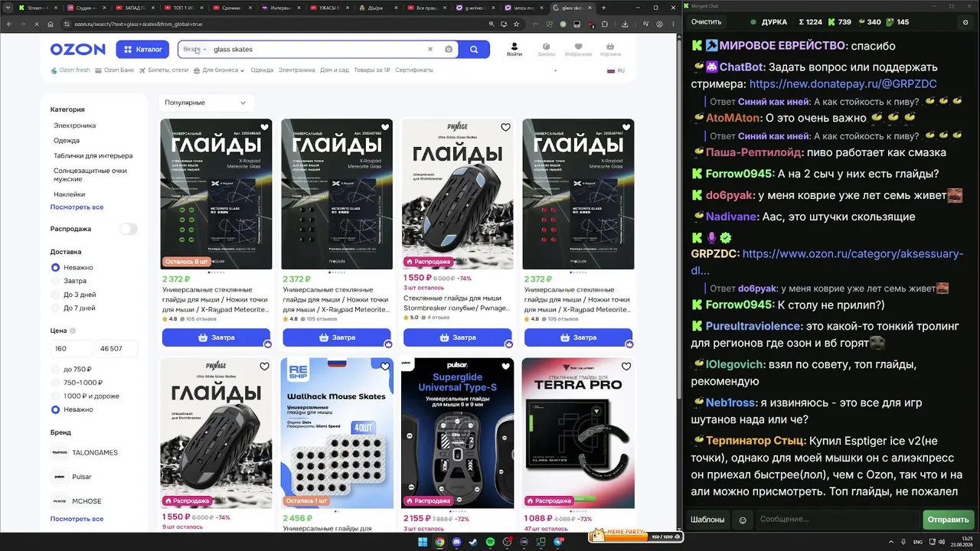980x551 pixels.
Task: Open Discord from the taskbar
Action: tap(457, 543)
